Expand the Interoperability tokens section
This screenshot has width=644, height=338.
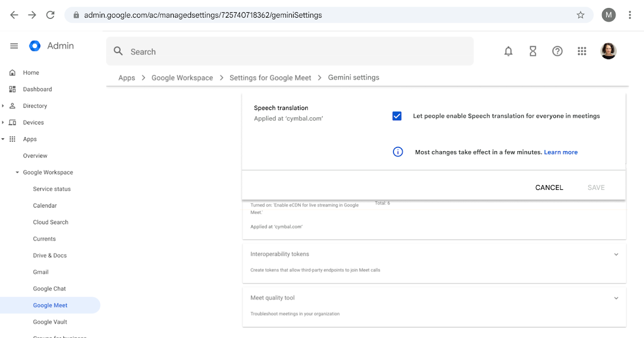tap(616, 254)
